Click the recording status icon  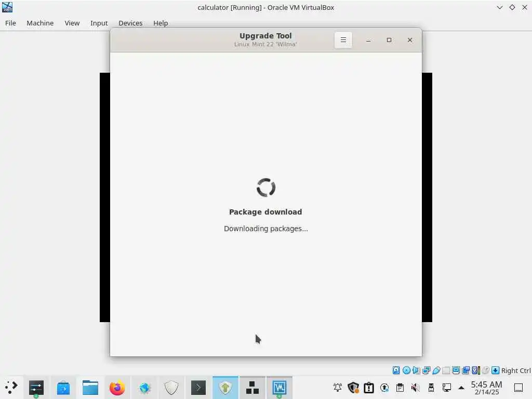(466, 370)
